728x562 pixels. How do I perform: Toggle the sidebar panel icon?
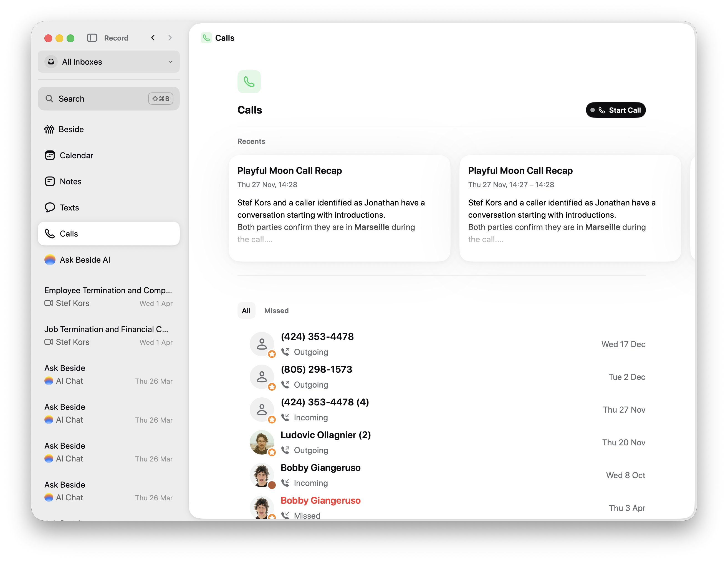[92, 38]
